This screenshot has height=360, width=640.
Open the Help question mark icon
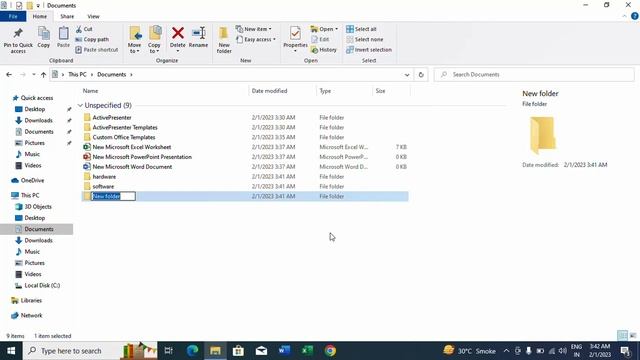[x=635, y=16]
